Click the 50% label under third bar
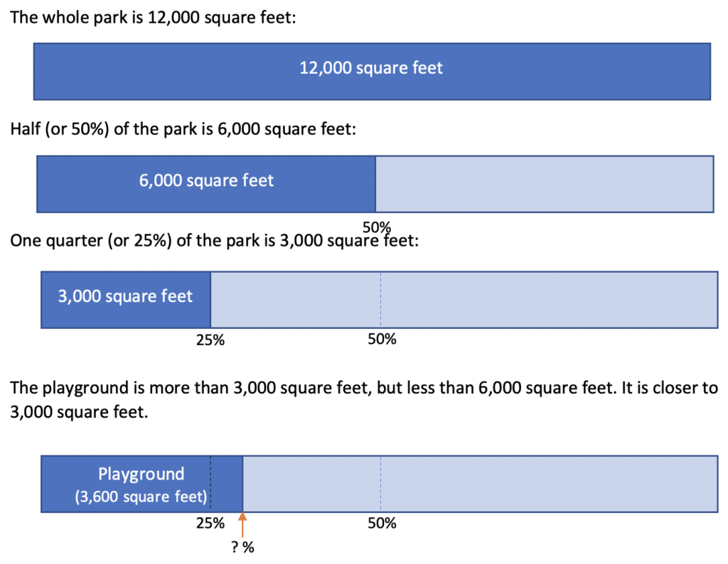728x564 pixels. [382, 339]
